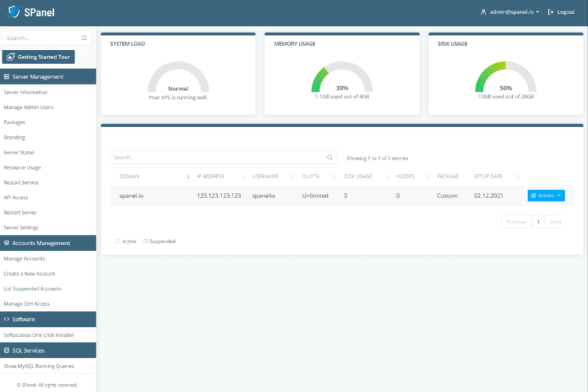
Task: Click the SQL Services database icon
Action: pyautogui.click(x=7, y=350)
